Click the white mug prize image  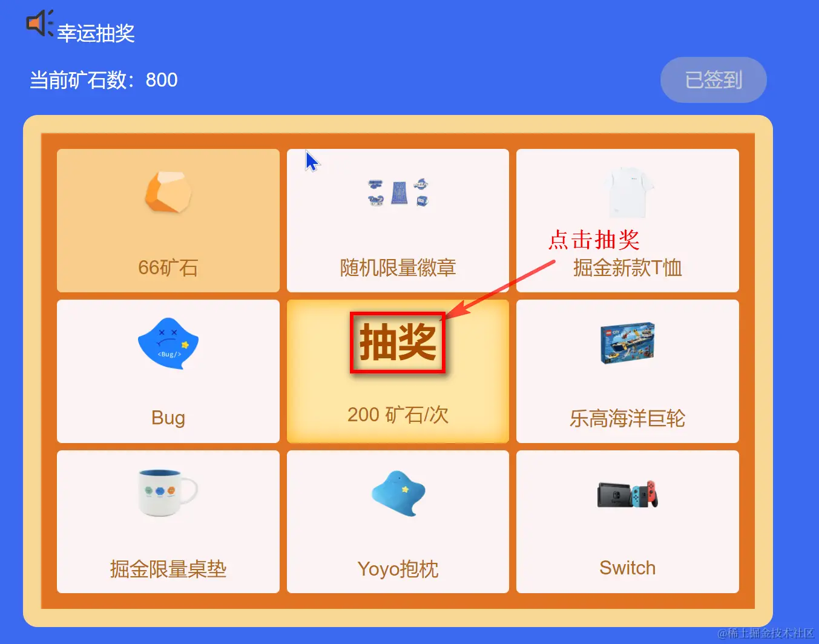click(168, 493)
